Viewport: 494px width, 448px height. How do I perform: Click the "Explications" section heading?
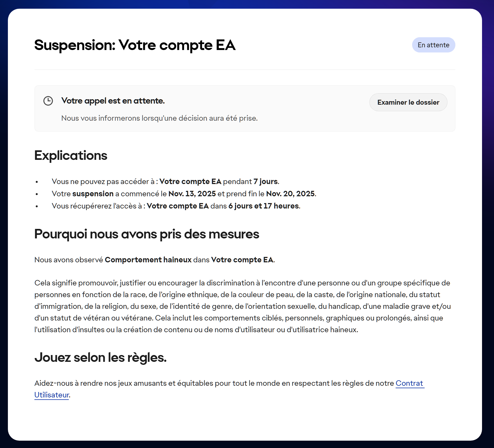(x=71, y=155)
